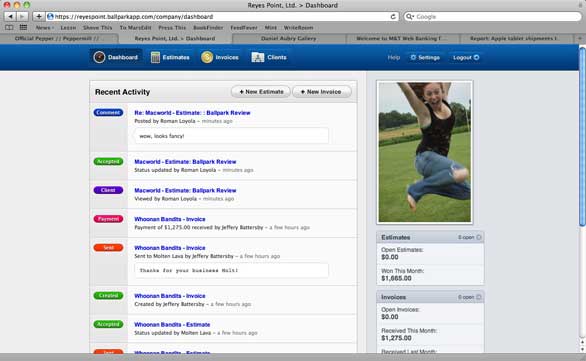
Task: Open Whoonan Bandits Estimate accepted link
Action: pos(172,325)
